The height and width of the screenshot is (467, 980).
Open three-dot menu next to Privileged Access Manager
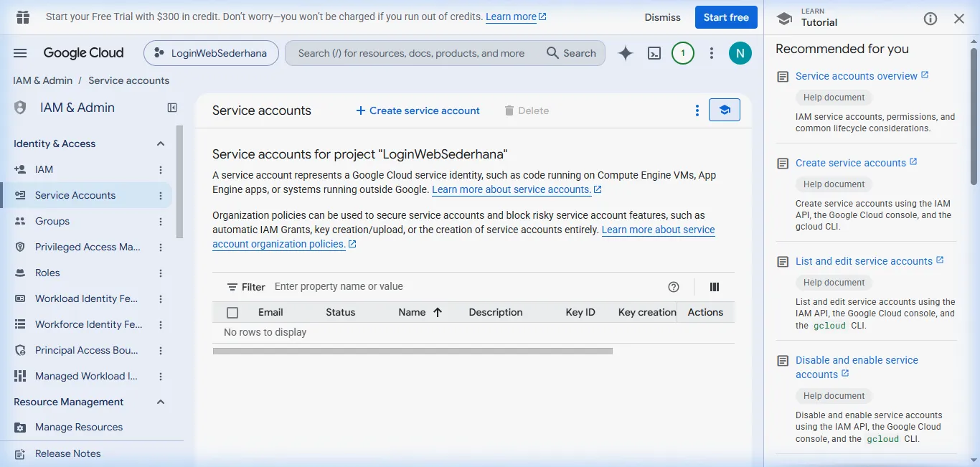click(x=161, y=247)
